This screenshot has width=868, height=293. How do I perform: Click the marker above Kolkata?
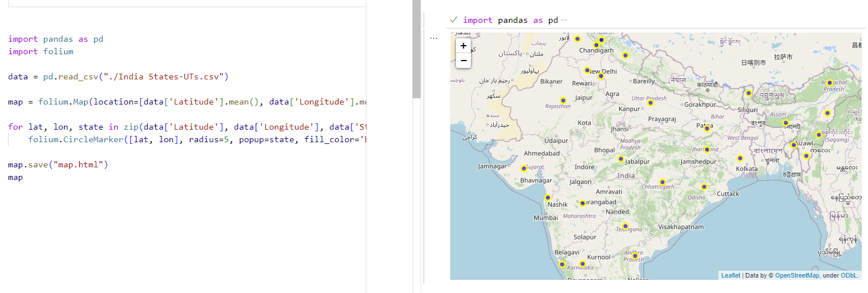tap(740, 158)
